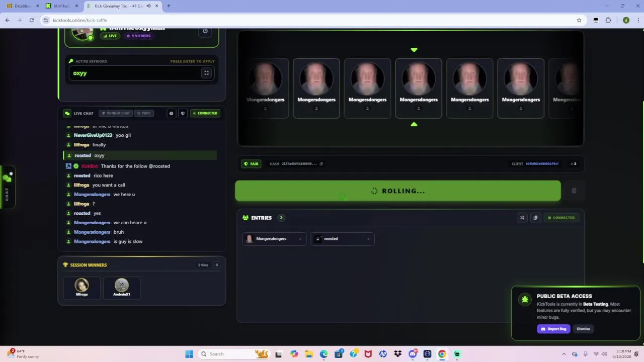The image size is (644, 362).
Task: Switch to the IAmTheOxyyman browser tab
Action: pos(61,6)
